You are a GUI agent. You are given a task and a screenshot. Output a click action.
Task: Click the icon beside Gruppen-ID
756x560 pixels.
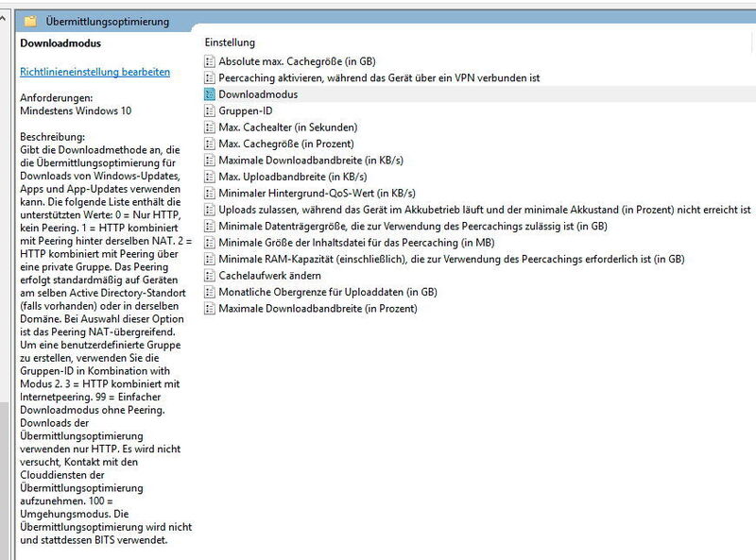(212, 110)
